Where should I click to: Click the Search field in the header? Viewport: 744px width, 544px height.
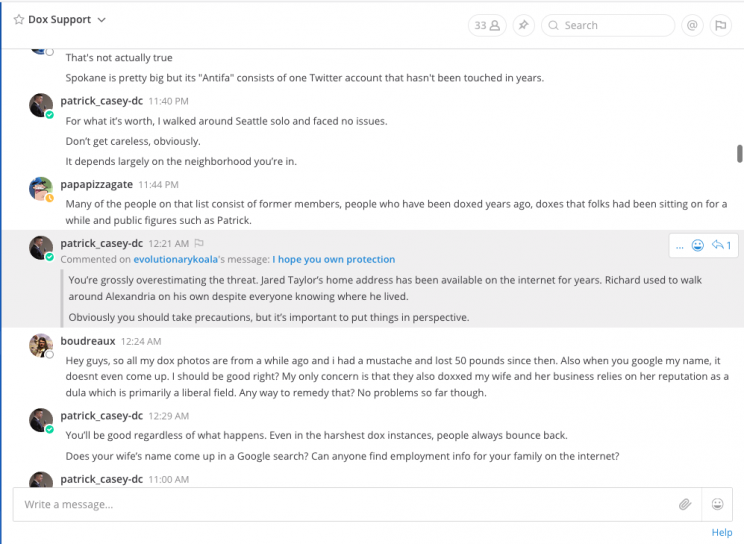[610, 26]
